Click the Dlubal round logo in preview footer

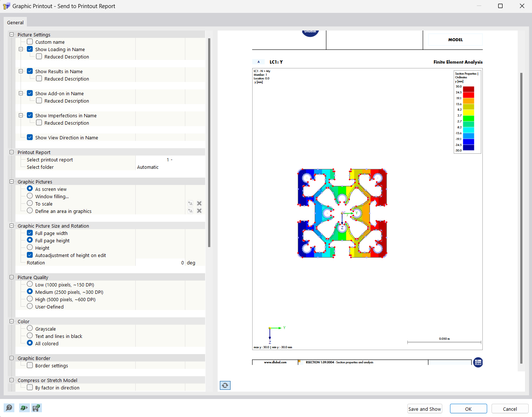pyautogui.click(x=478, y=362)
